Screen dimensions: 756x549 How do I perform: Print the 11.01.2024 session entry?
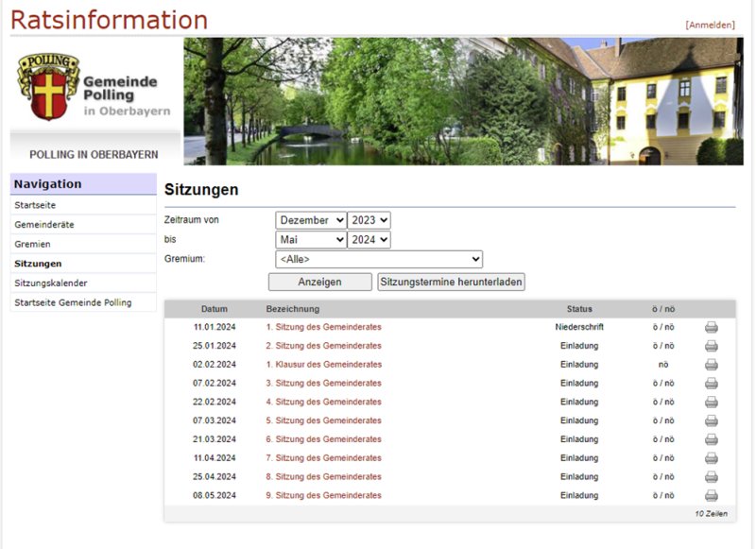click(x=712, y=327)
